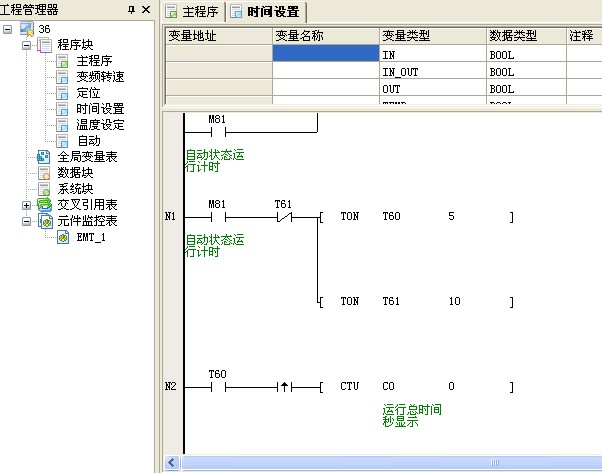Select the 时间设置 tab
This screenshot has width=602, height=473.
click(x=266, y=12)
